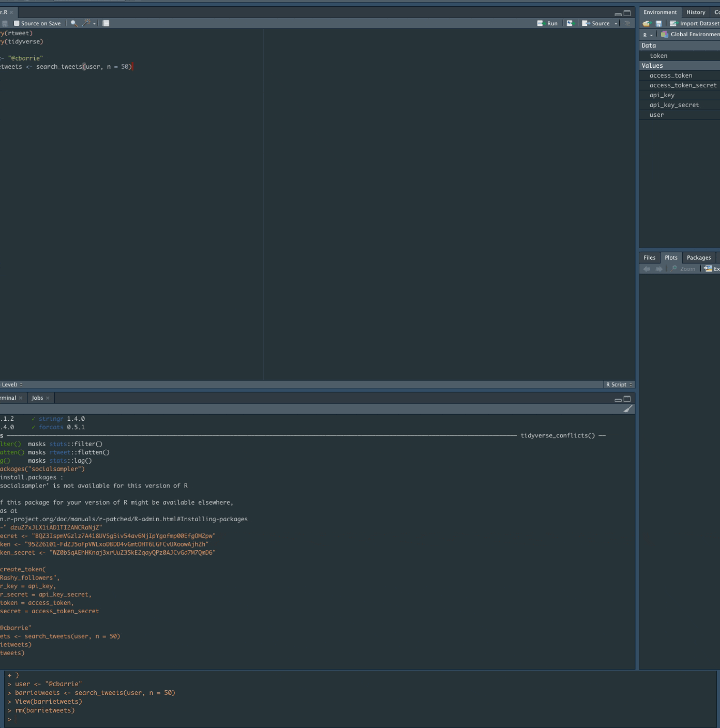Click the Run button in the editor
The image size is (720, 728).
coord(548,23)
